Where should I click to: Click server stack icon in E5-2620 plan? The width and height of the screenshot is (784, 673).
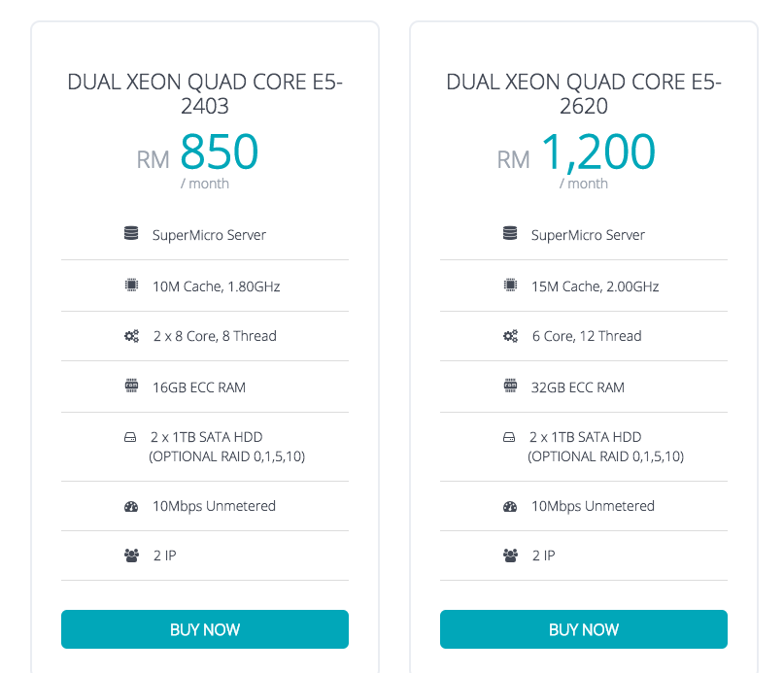pos(510,233)
